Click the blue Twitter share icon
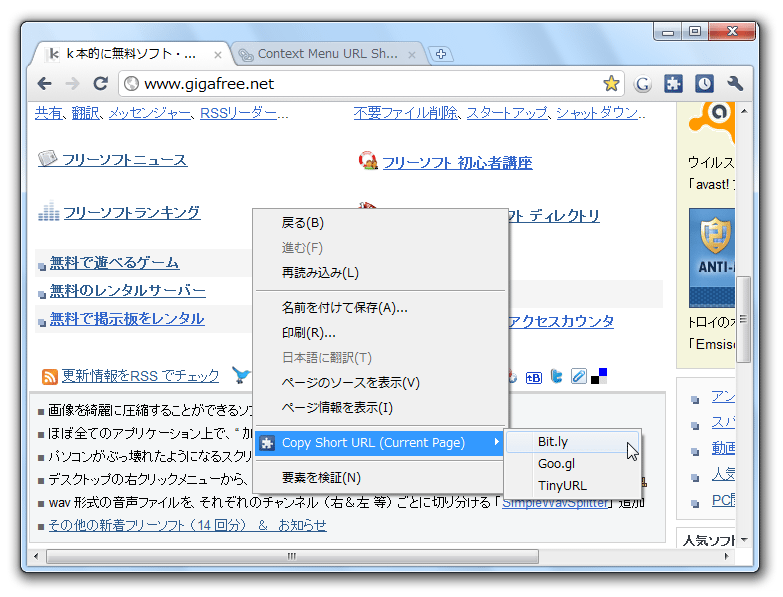 click(x=556, y=376)
